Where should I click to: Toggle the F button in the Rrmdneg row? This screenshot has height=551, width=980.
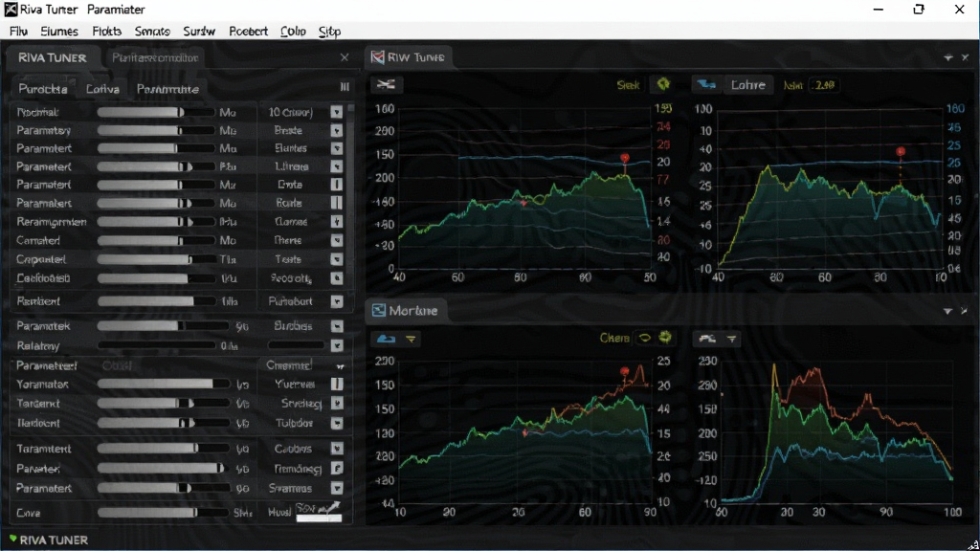click(x=336, y=468)
